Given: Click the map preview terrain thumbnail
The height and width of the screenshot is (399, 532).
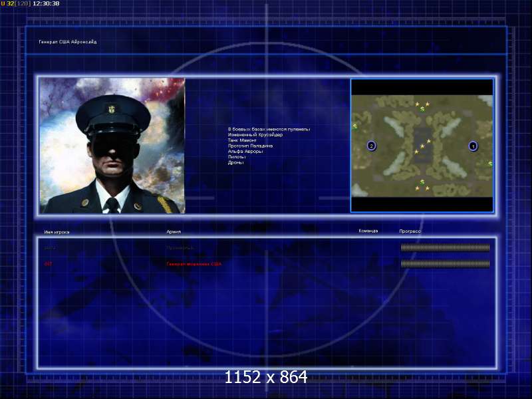Looking at the screenshot, I should point(422,146).
